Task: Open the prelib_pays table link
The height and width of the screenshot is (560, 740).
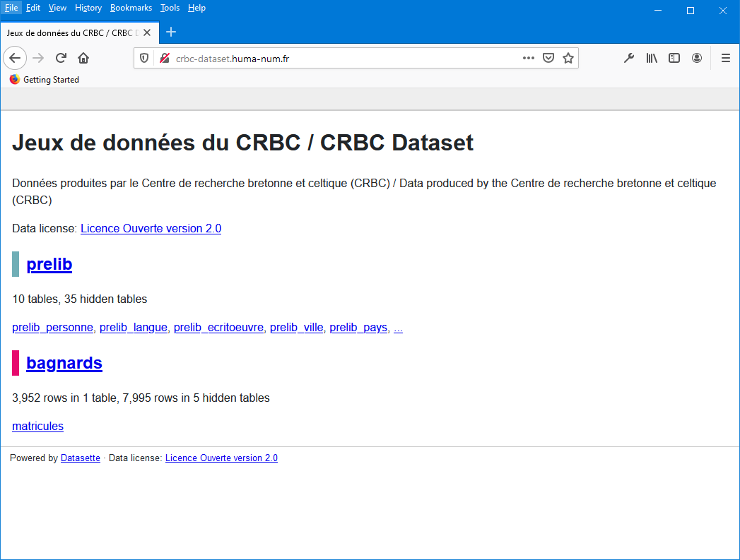Action: pos(358,327)
